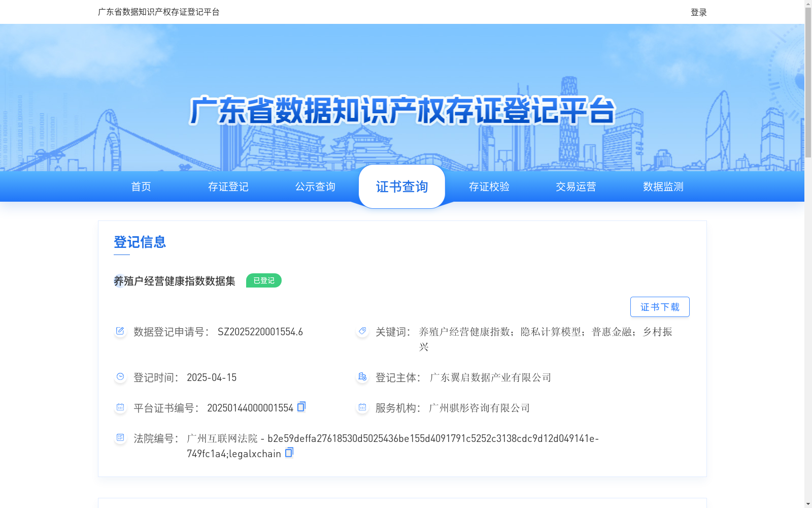The image size is (812, 508).
Task: Click the calendar icon beside 平台证书编号
Action: (x=120, y=407)
